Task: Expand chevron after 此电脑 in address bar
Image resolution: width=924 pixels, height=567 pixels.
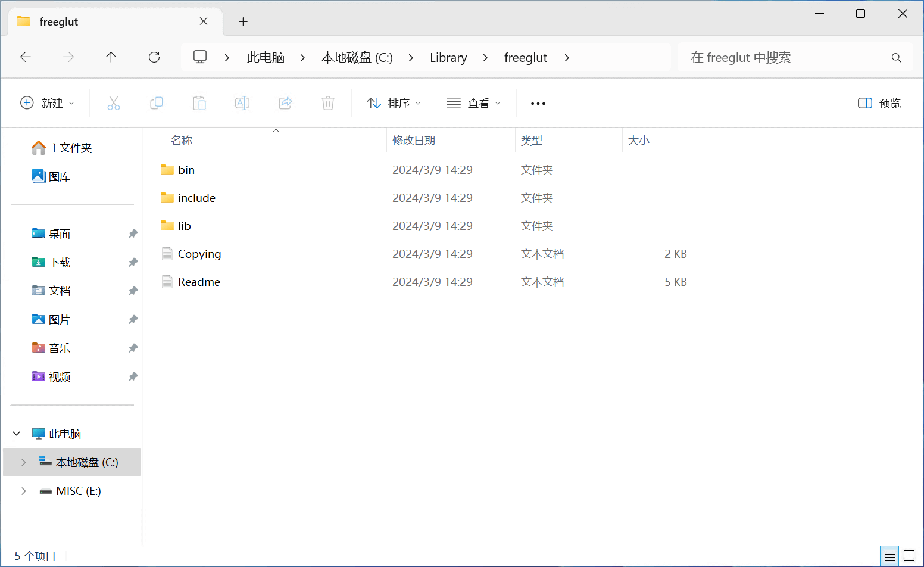Action: tap(302, 58)
